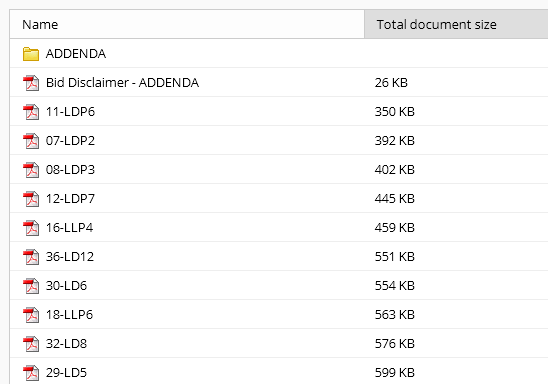Click the PDF icon beside 07-LDP2
This screenshot has height=384, width=548.
[x=31, y=141]
